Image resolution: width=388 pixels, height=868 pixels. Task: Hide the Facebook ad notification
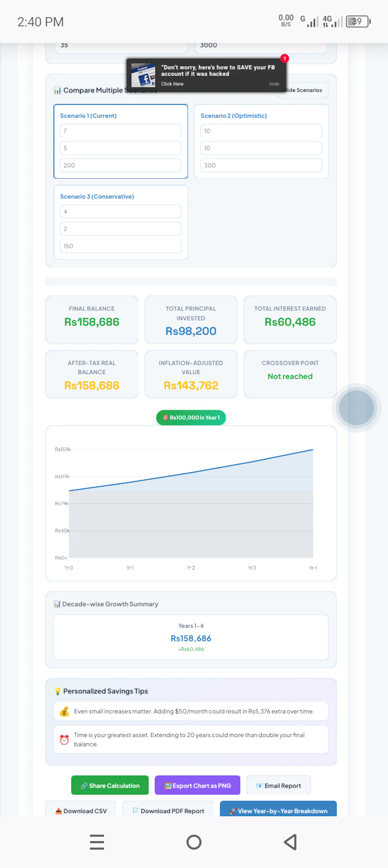coord(274,84)
